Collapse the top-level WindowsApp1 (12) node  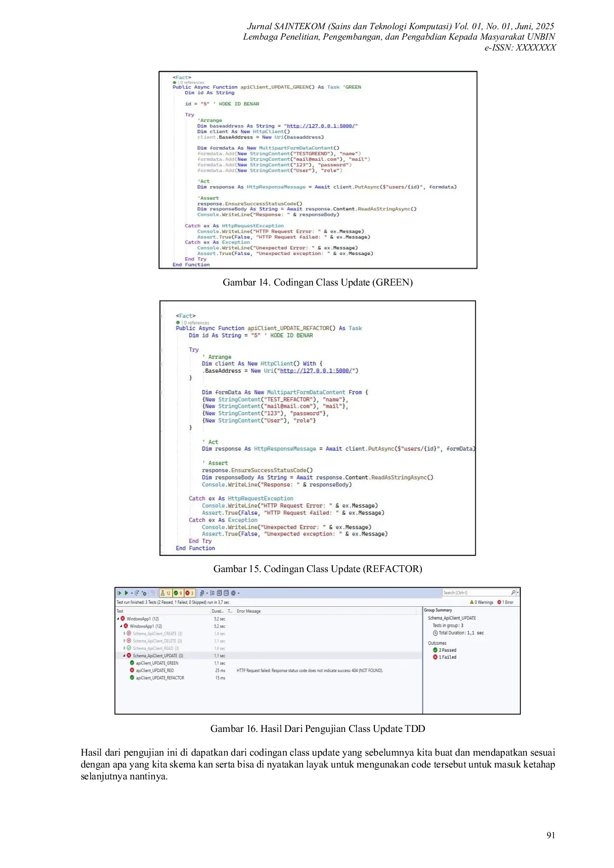118,619
